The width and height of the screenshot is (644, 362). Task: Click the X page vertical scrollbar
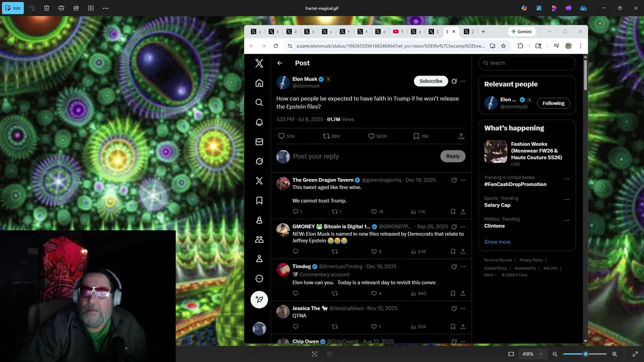tap(585, 75)
